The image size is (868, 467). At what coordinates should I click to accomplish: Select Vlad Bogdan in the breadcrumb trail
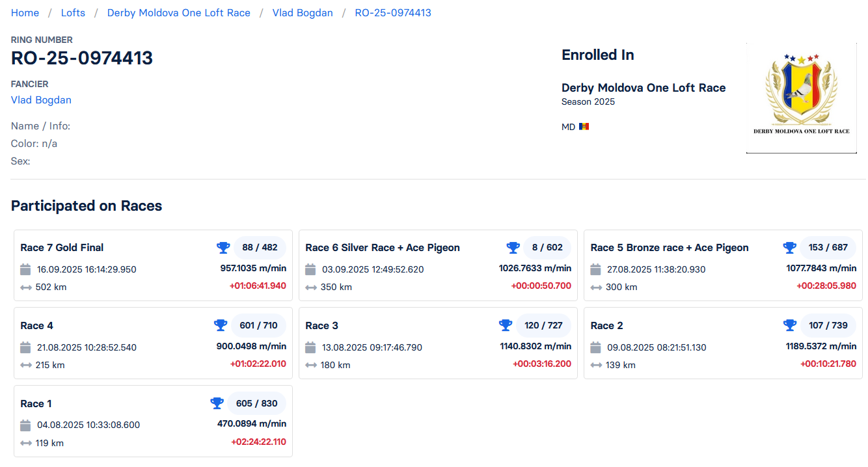point(303,13)
